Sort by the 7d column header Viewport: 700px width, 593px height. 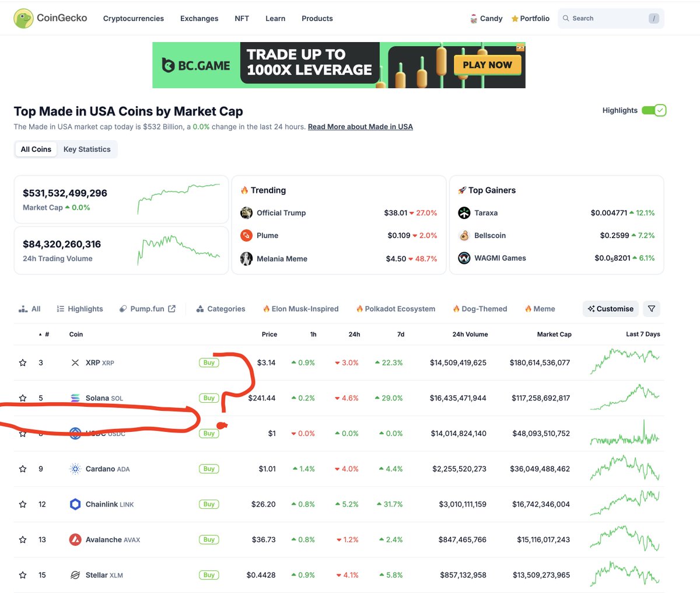coord(401,334)
